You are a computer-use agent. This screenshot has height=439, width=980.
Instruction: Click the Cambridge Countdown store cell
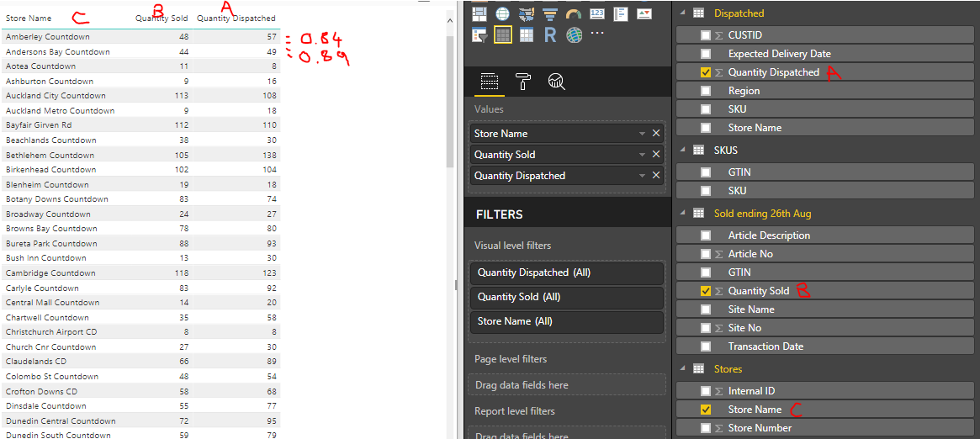click(x=50, y=272)
